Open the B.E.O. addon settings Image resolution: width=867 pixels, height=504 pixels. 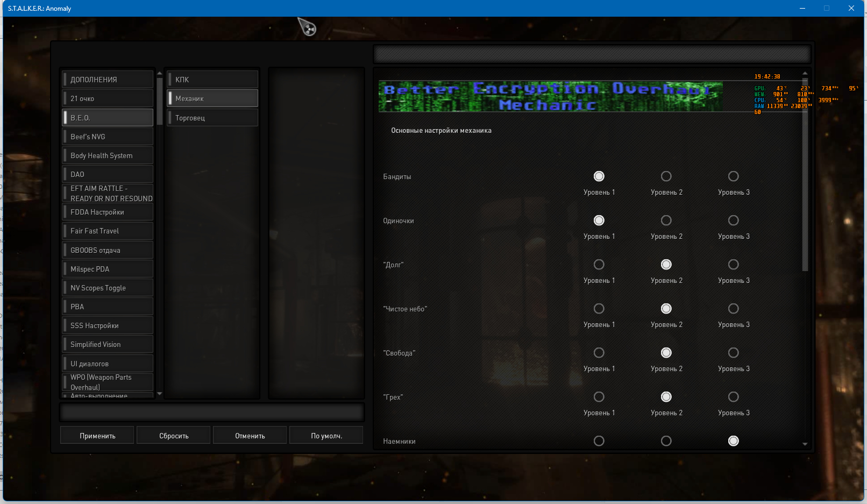[108, 118]
